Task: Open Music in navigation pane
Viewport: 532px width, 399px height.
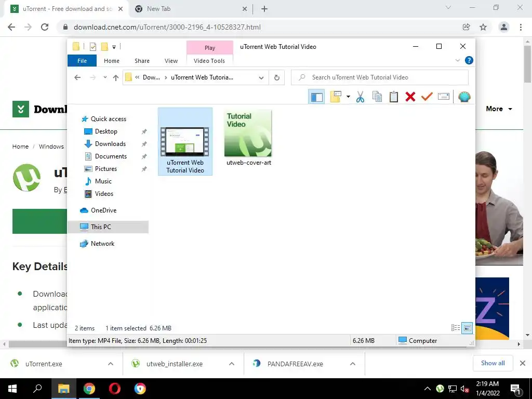Action: [103, 181]
